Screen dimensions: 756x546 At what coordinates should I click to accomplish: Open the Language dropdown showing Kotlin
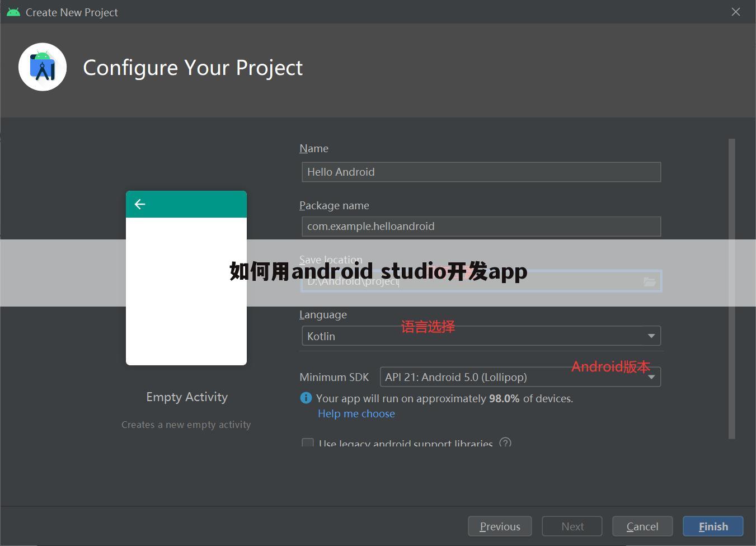481,336
